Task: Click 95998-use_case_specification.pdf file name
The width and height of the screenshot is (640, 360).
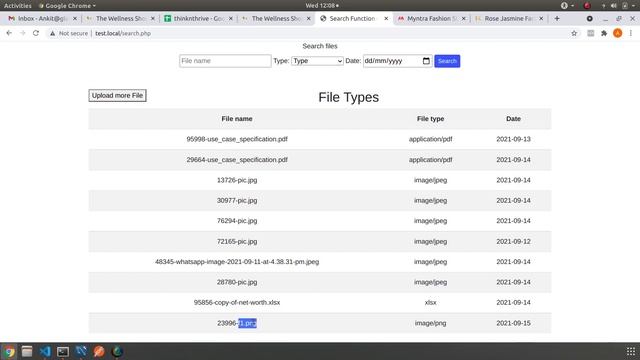Action: click(237, 139)
